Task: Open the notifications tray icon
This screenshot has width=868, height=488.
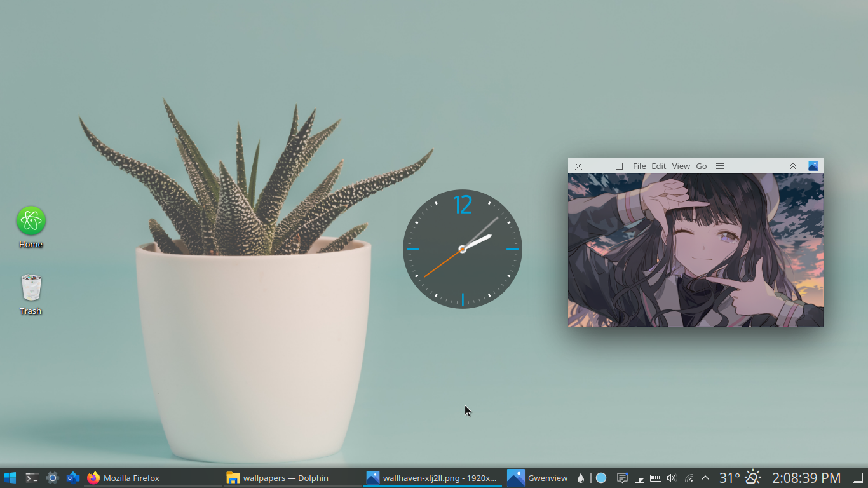Action: pos(623,478)
